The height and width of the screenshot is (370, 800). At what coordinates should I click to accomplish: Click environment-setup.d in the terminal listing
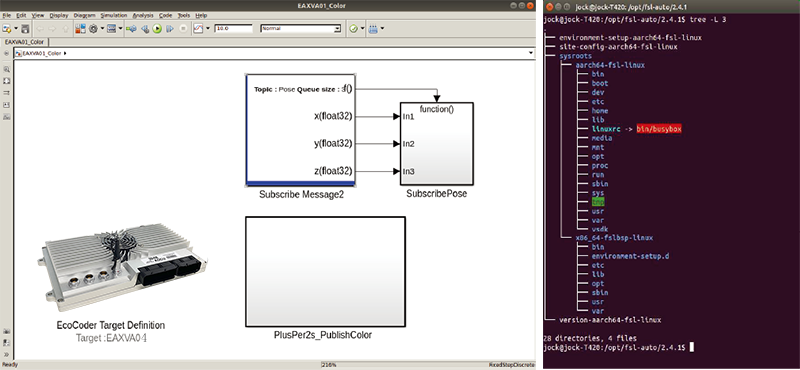click(x=630, y=256)
